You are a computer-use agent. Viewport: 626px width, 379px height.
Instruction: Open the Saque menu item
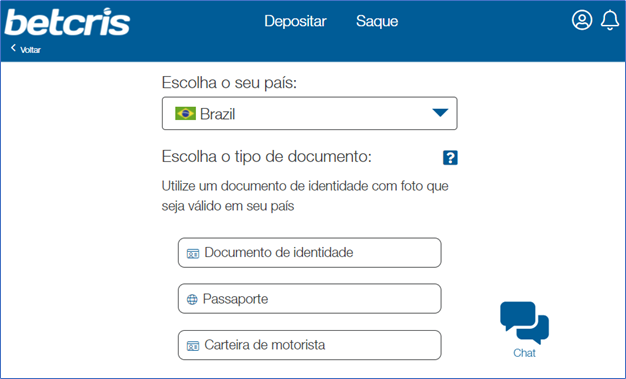[377, 21]
